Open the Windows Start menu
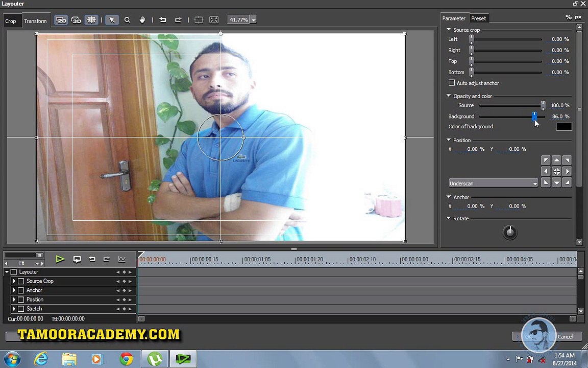The width and height of the screenshot is (588, 368). coord(12,359)
